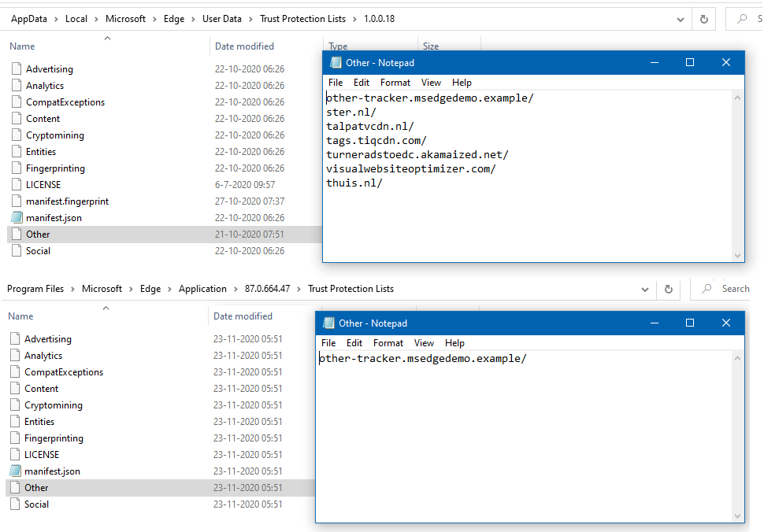Maximize the upper Other - Notepad window
This screenshot has height=532, width=764.
(x=689, y=62)
